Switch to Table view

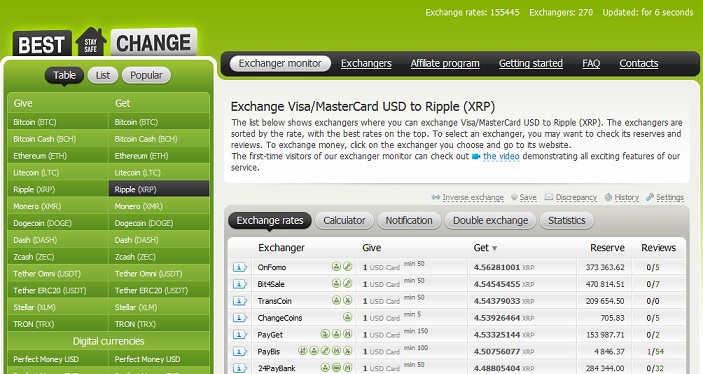coord(64,75)
